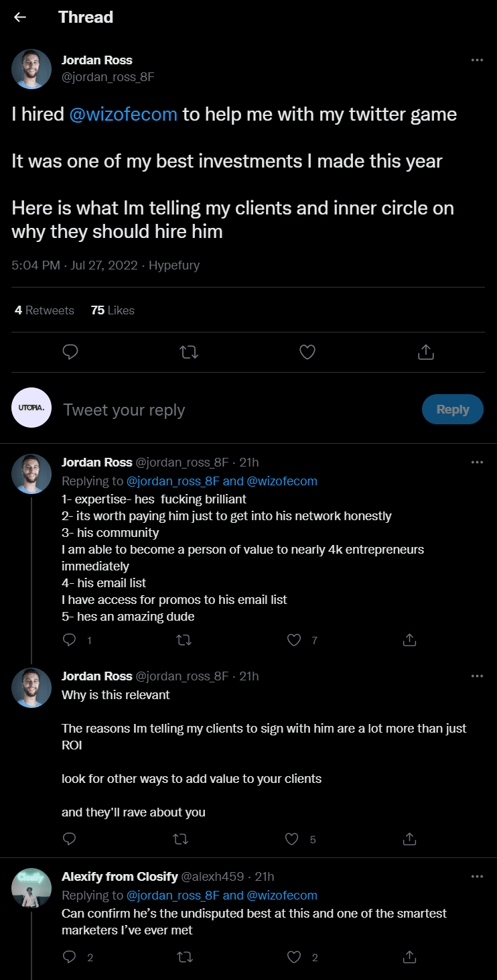Share Alexify from Closify's reply
497x980 pixels.
click(x=410, y=957)
